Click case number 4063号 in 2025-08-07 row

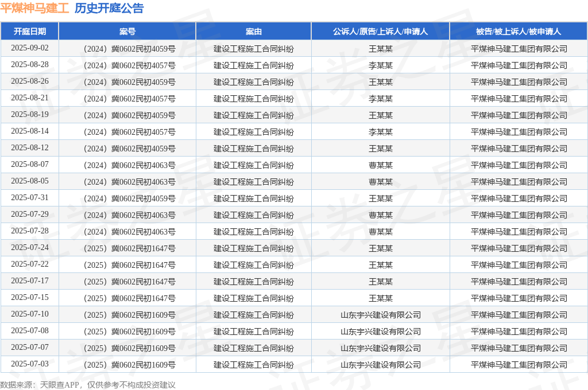pyautogui.click(x=127, y=165)
